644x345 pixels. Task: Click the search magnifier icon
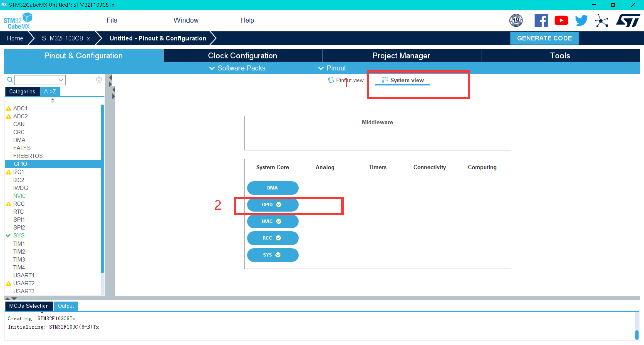tap(10, 80)
